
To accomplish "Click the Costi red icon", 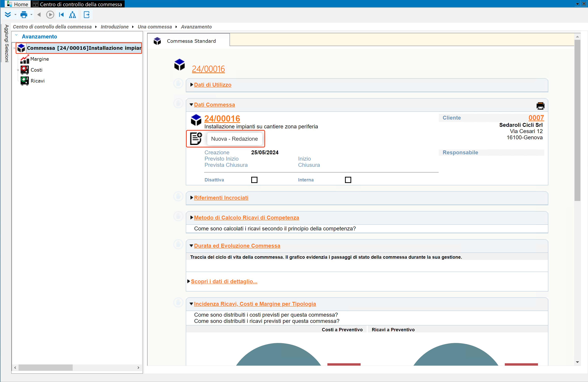I will (x=24, y=70).
